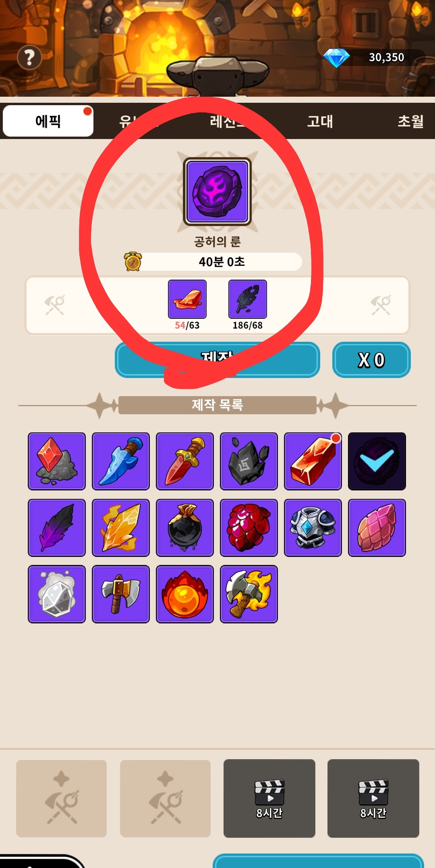
Task: Switch to the 에픽 tab
Action: [x=48, y=121]
